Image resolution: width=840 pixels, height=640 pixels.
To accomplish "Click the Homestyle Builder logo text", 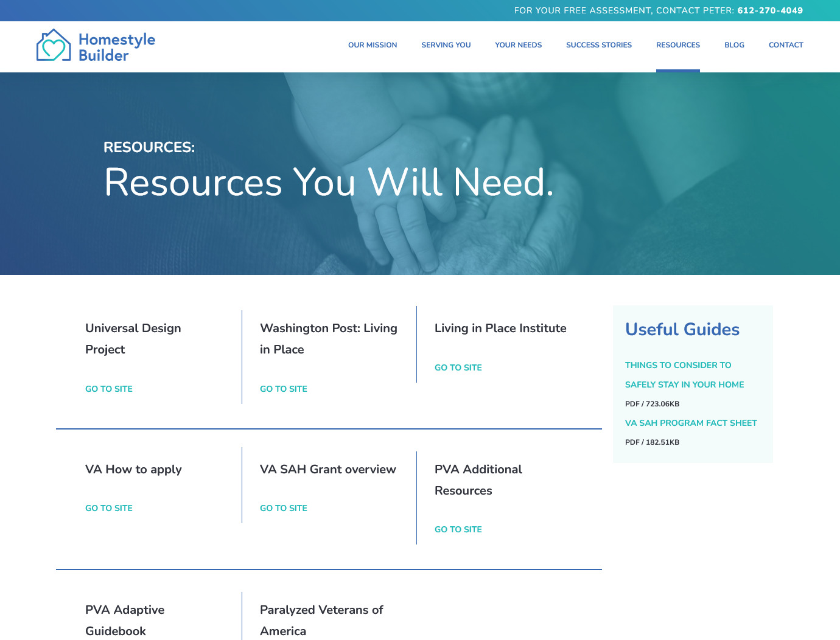I will (x=117, y=47).
